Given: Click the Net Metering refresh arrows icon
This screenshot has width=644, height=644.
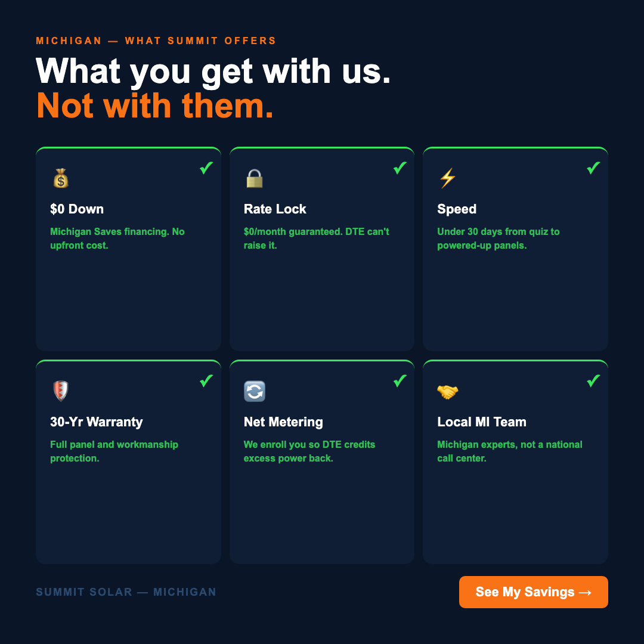Looking at the screenshot, I should tap(255, 391).
